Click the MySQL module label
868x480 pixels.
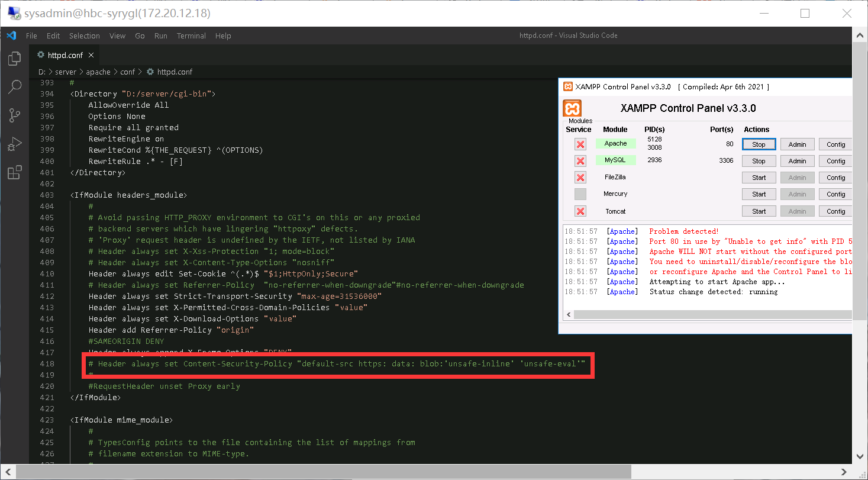pyautogui.click(x=615, y=160)
